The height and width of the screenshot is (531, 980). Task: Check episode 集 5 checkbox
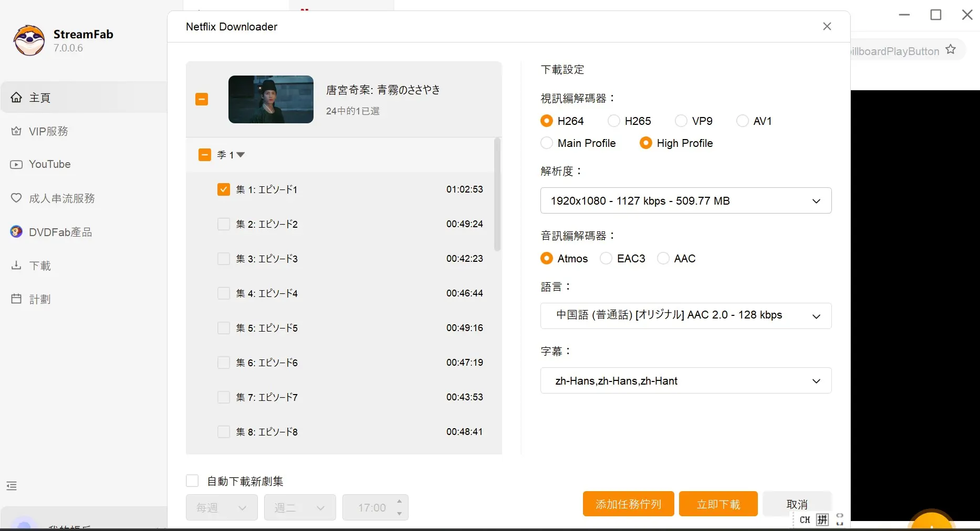(224, 328)
